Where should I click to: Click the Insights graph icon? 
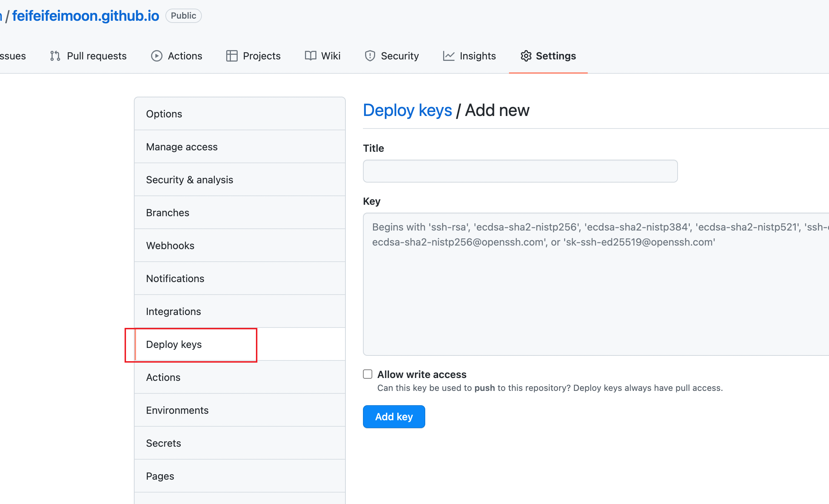pyautogui.click(x=449, y=56)
